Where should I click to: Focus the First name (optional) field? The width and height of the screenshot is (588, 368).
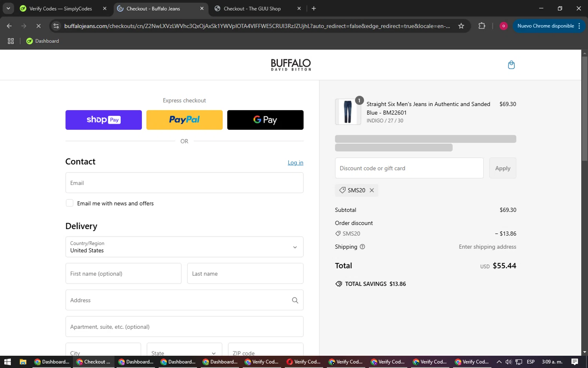123,273
